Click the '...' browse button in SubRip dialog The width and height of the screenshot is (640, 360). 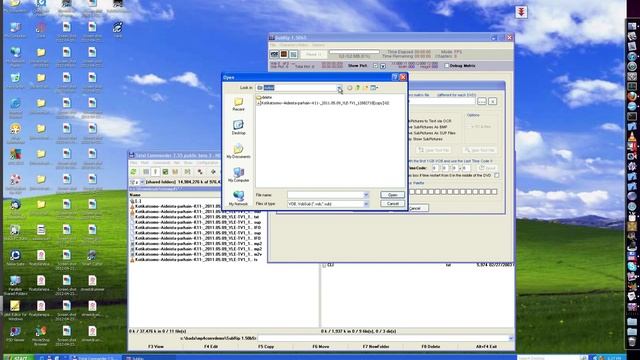tap(482, 101)
